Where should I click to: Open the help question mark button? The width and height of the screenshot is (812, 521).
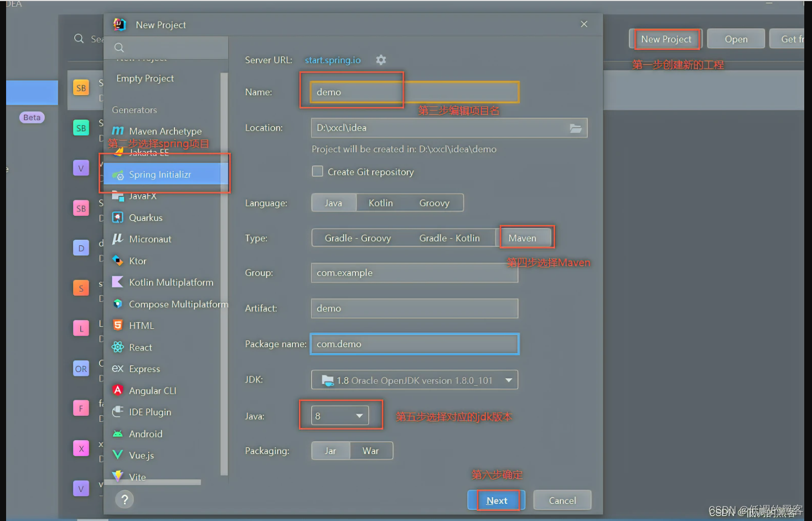pyautogui.click(x=125, y=500)
